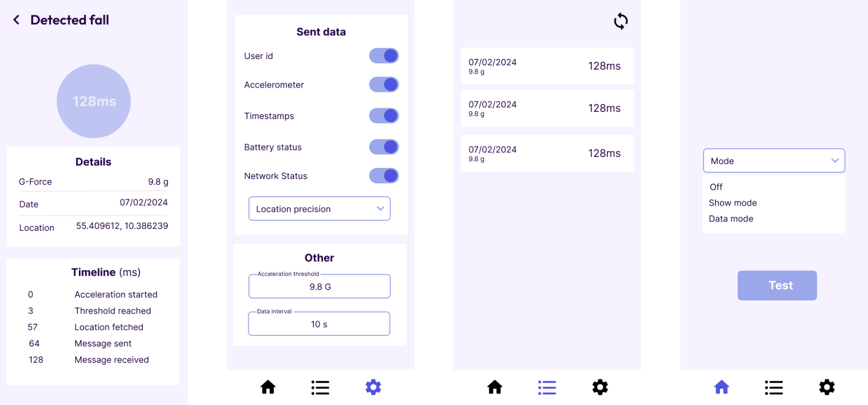Turn off the Accelerometer switch
Image resolution: width=868 pixels, height=405 pixels.
coord(384,85)
